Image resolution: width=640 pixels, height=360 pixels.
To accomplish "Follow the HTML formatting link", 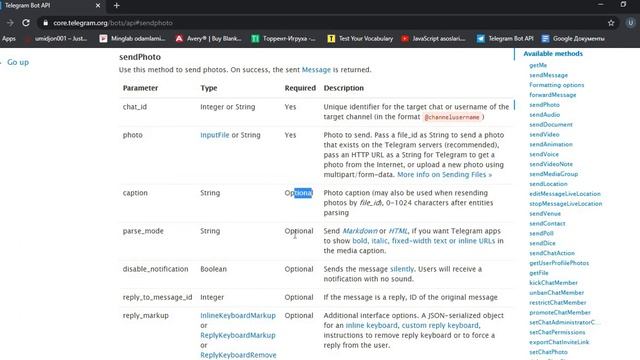I will pyautogui.click(x=398, y=231).
